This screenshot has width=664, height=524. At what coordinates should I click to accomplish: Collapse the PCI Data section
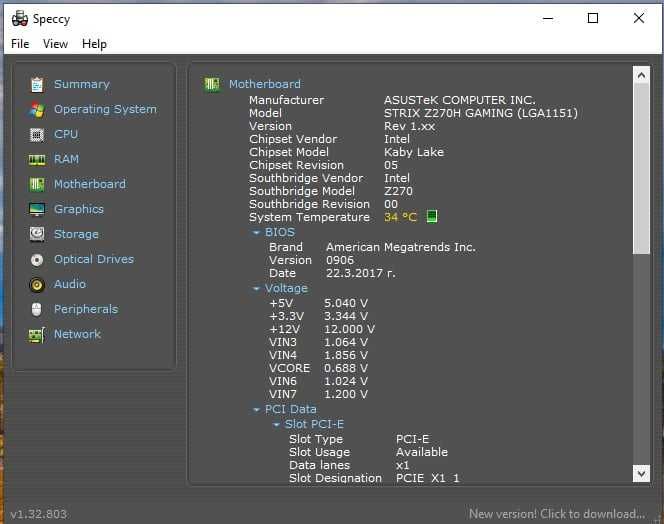coord(256,410)
